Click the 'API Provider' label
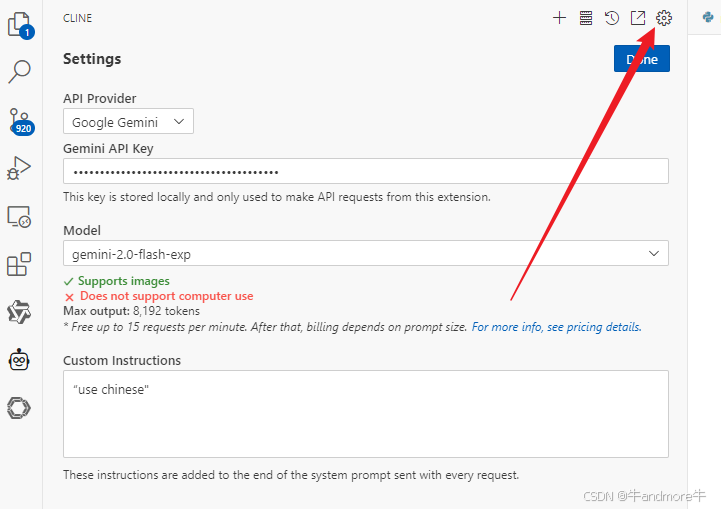This screenshot has width=721, height=509. 100,98
